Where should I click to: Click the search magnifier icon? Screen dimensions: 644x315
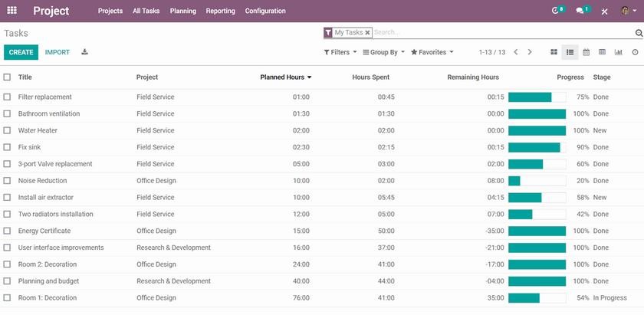click(639, 33)
